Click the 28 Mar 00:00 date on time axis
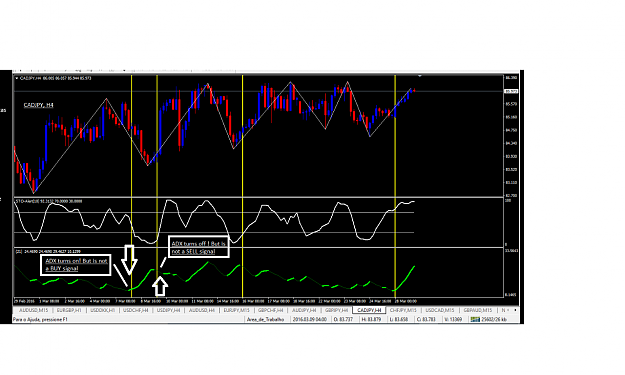The width and height of the screenshot is (625, 375). (405, 301)
